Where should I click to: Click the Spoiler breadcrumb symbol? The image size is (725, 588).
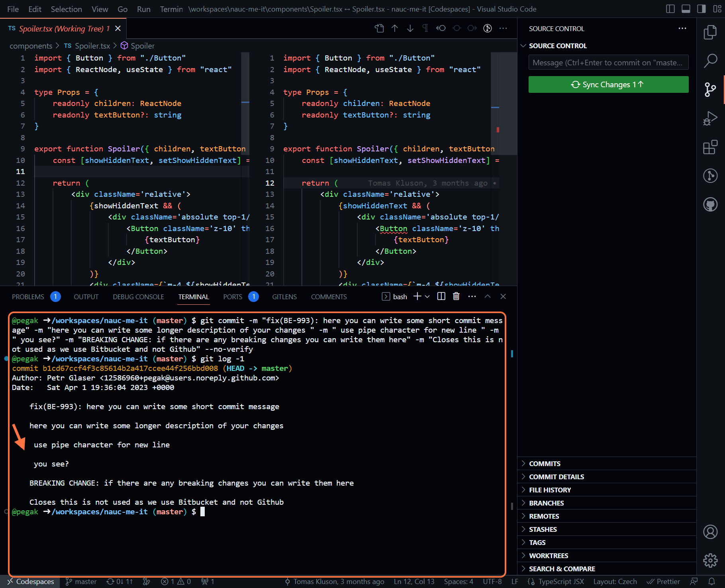pyautogui.click(x=137, y=46)
